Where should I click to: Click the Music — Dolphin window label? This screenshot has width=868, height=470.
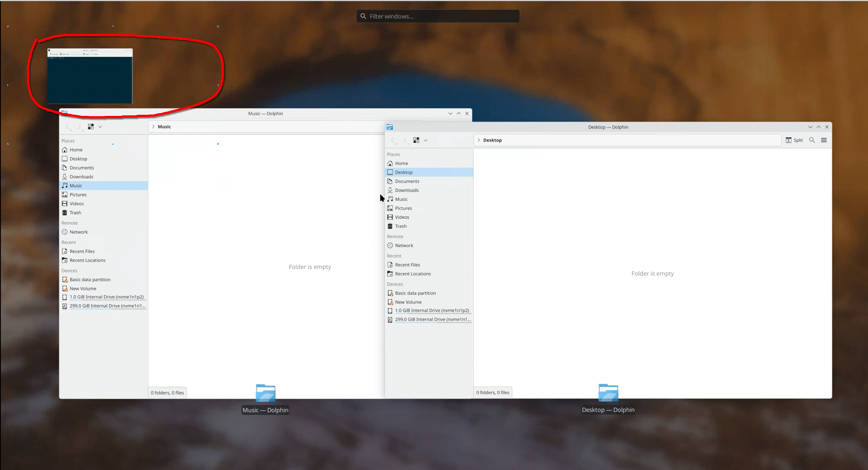pos(266,410)
